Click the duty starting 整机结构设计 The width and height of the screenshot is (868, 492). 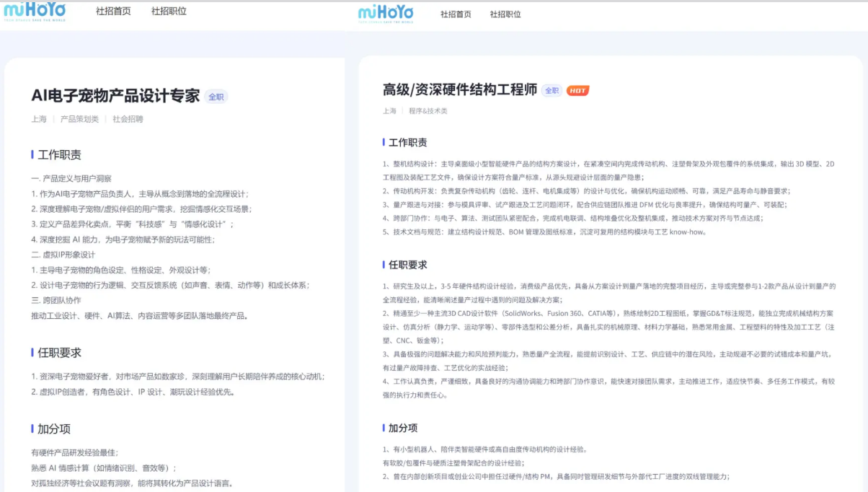[608, 170]
